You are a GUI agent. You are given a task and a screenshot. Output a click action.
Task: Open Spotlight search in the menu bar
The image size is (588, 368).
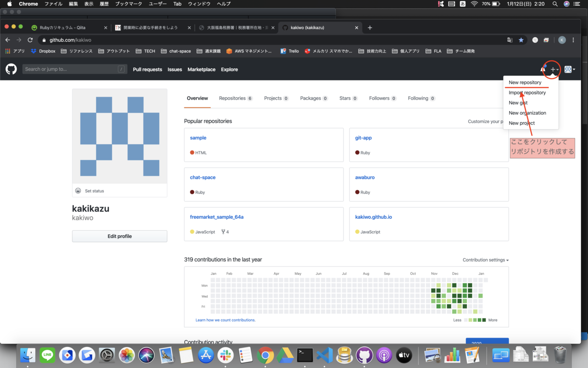[555, 4]
